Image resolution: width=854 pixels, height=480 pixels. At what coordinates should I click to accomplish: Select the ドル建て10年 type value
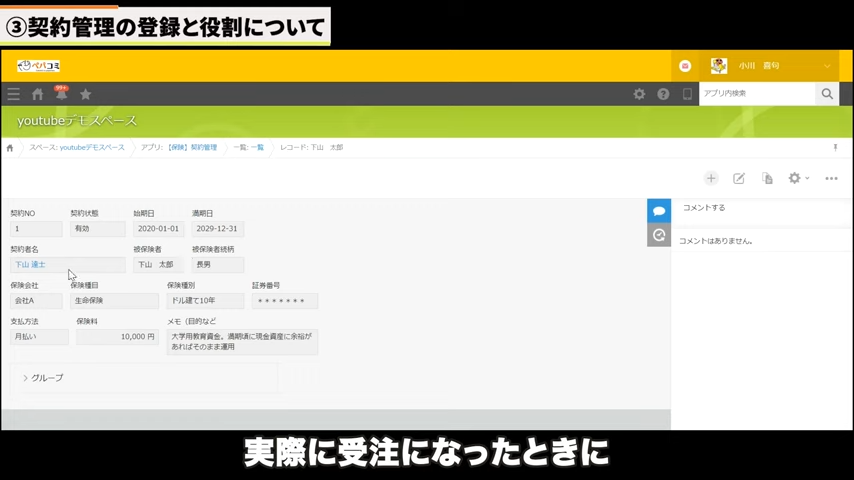(205, 301)
